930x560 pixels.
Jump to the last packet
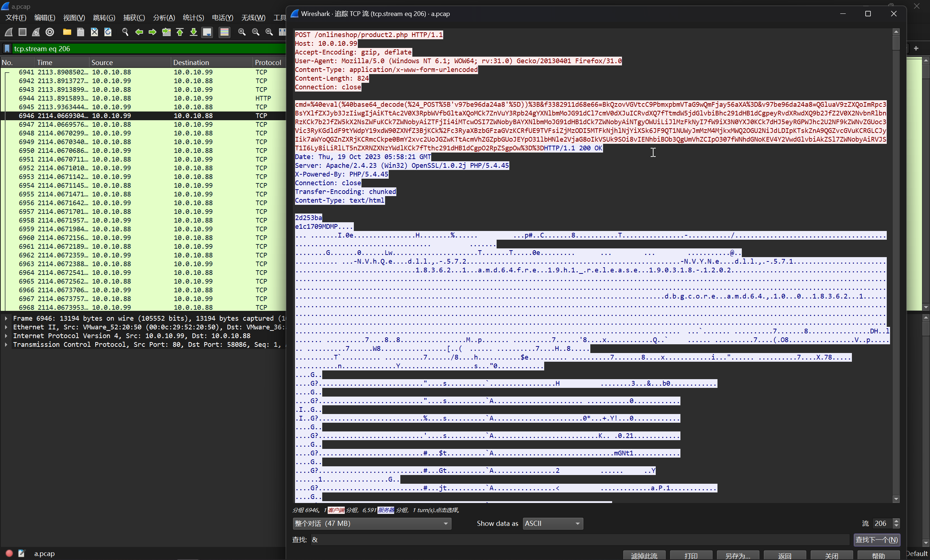point(193,32)
